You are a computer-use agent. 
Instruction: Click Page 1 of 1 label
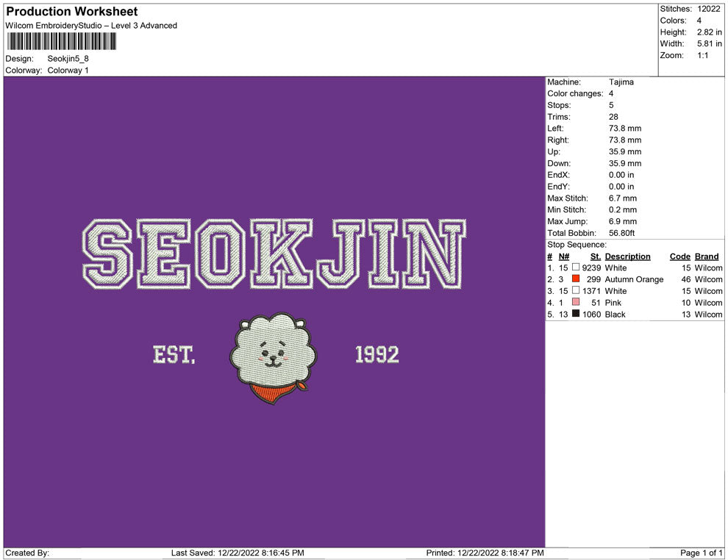pyautogui.click(x=701, y=553)
